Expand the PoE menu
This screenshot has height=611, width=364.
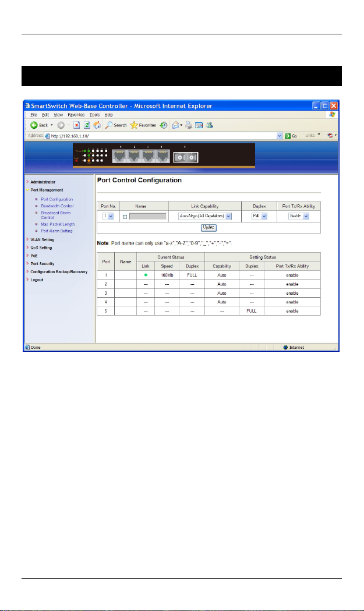tap(34, 256)
